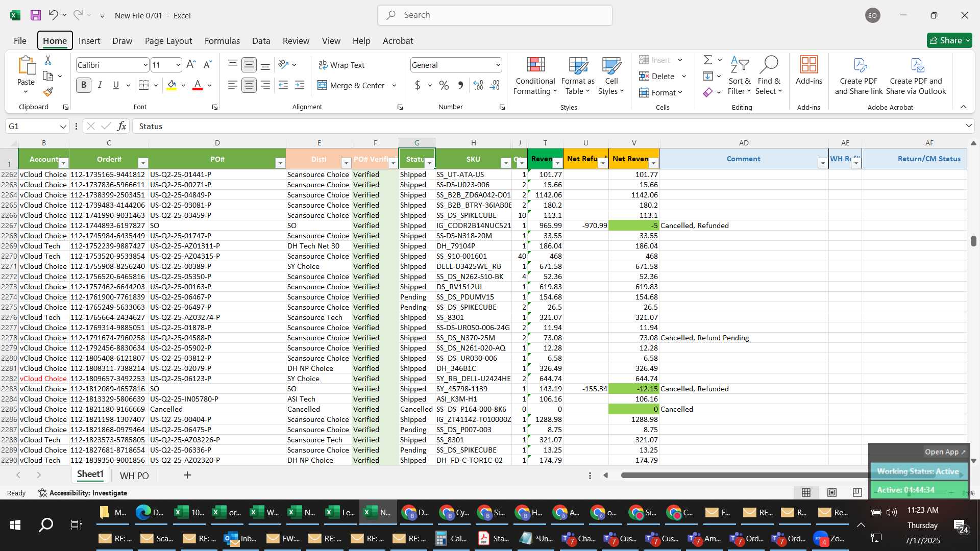This screenshot has height=551, width=980.
Task: Toggle Middle Align vertical alignment
Action: 249,65
